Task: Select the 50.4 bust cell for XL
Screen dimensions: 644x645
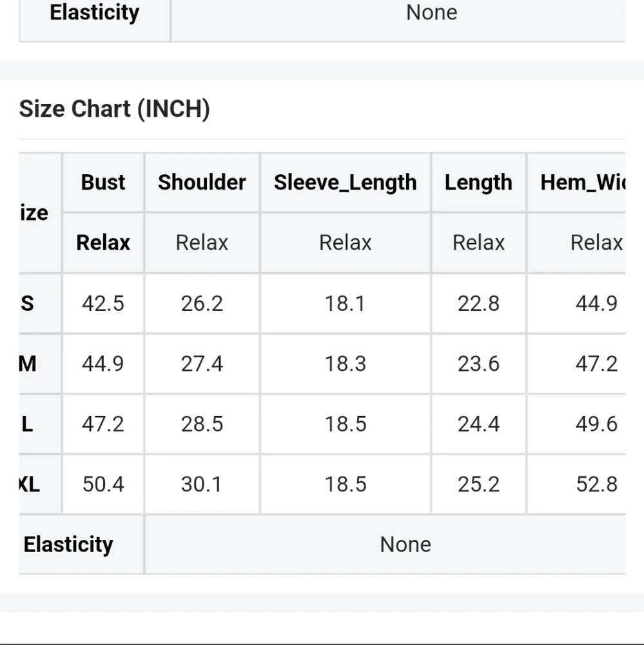Action: (x=103, y=484)
